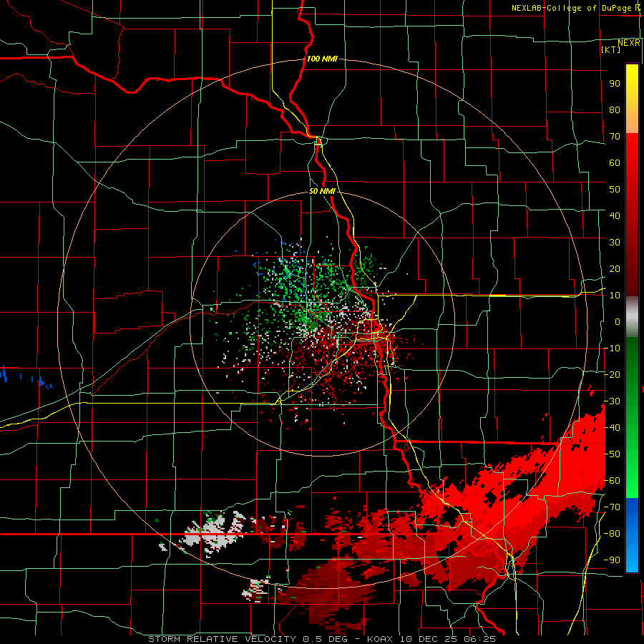Click the 40 value beside the green band
The height and width of the screenshot is (644, 644).
[612, 428]
